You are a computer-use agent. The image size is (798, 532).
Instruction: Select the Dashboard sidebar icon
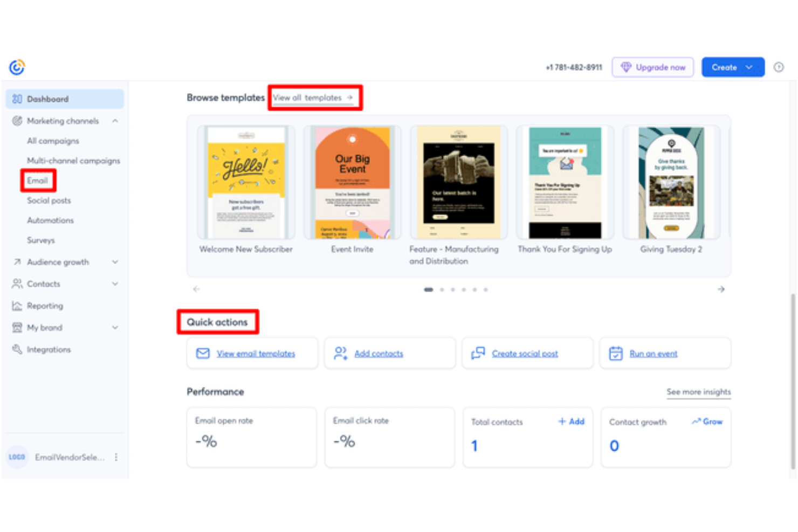coord(17,99)
